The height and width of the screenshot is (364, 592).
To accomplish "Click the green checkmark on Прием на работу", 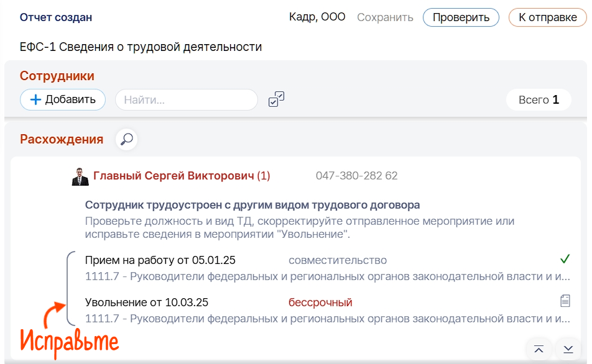I will [565, 259].
